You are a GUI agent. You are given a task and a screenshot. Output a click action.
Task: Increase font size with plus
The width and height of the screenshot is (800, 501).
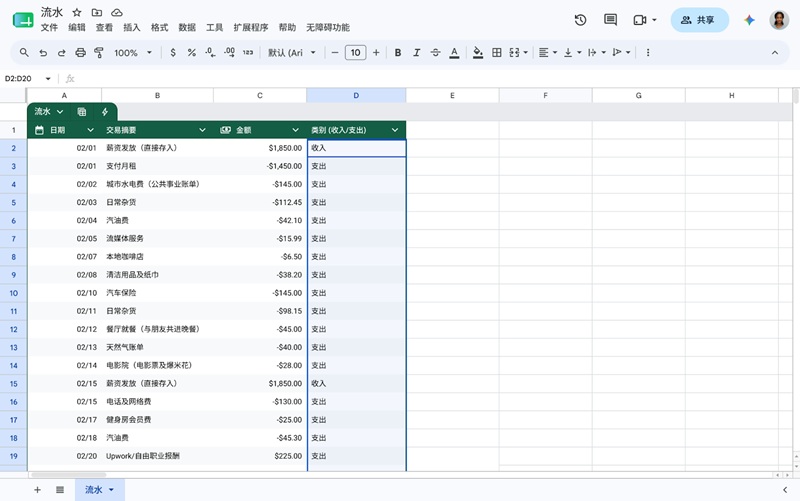(376, 53)
